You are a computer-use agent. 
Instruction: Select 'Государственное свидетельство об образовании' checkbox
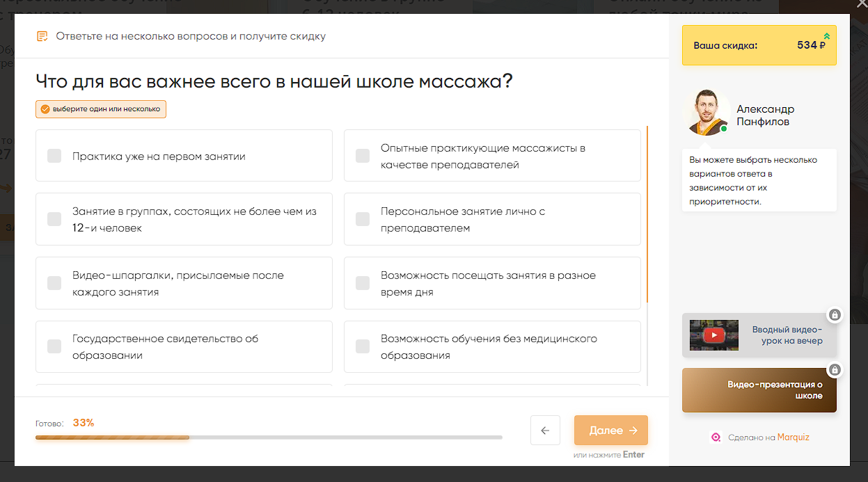54,346
